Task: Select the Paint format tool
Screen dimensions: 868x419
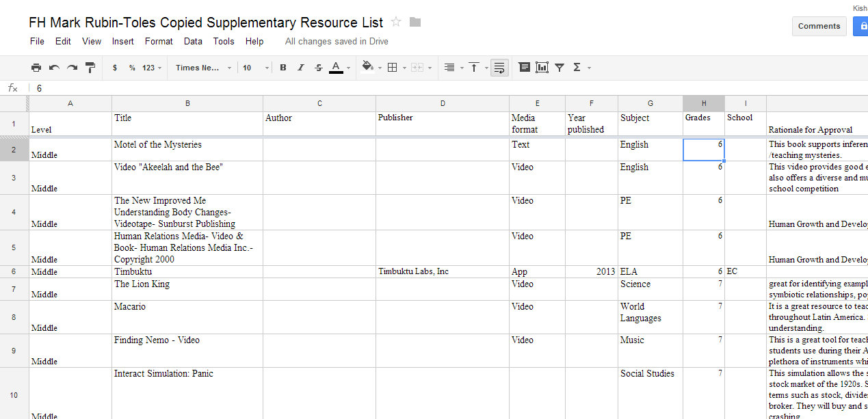Action: coord(90,68)
